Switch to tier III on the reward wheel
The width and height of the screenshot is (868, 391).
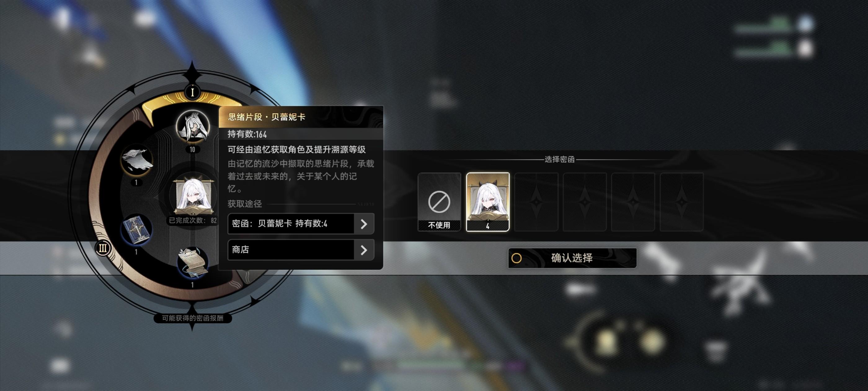(103, 249)
